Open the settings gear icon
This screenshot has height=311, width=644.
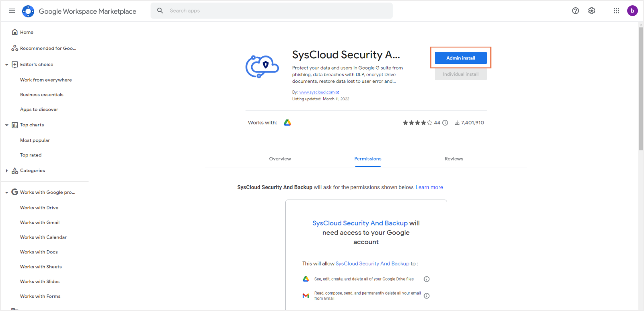click(592, 11)
